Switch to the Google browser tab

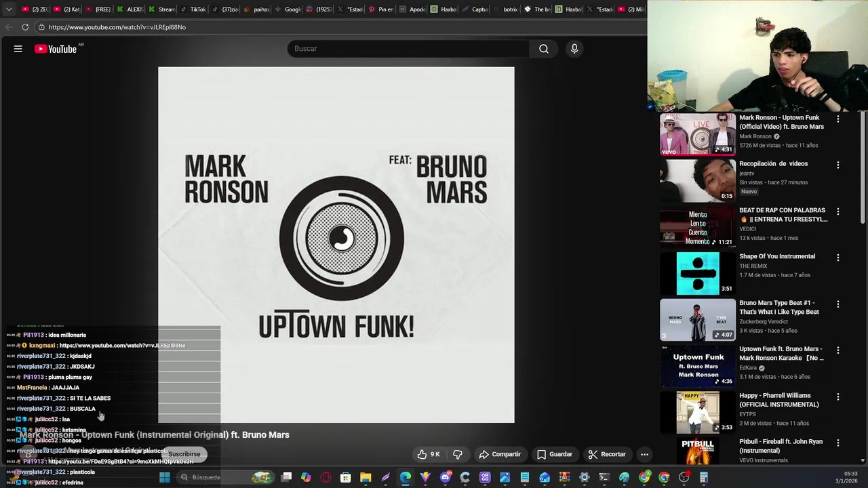pyautogui.click(x=287, y=9)
